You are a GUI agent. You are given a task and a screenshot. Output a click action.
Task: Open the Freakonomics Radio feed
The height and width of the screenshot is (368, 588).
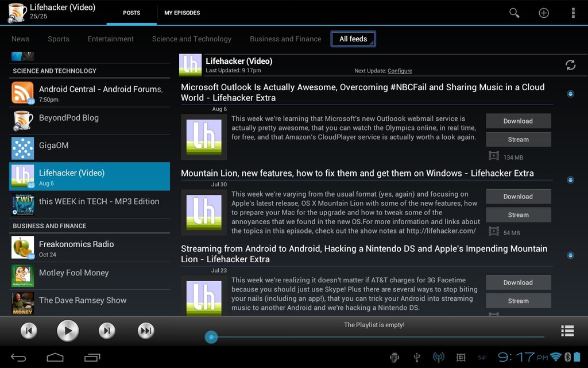coord(90,247)
